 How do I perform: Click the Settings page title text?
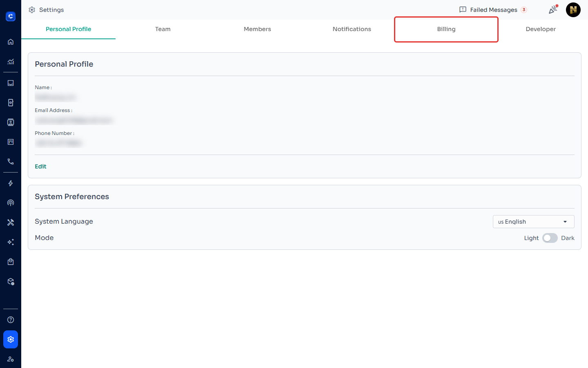[51, 10]
